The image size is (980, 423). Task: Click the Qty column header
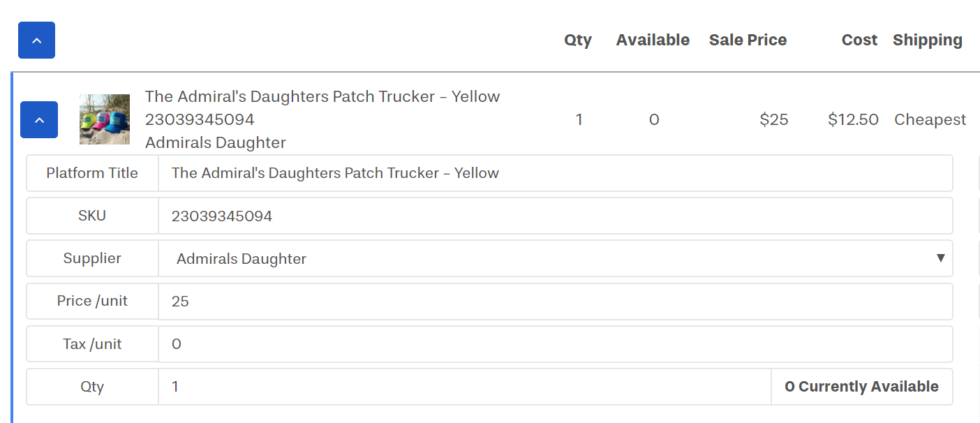578,40
